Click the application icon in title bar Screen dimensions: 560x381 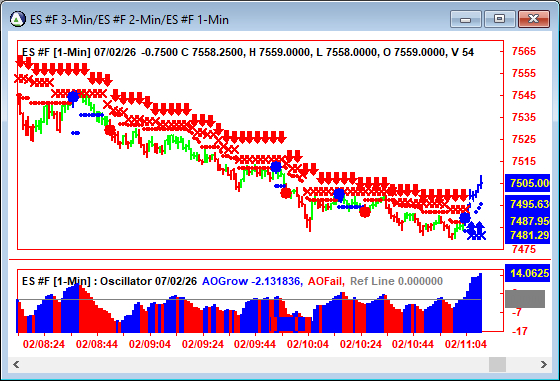pos(18,19)
